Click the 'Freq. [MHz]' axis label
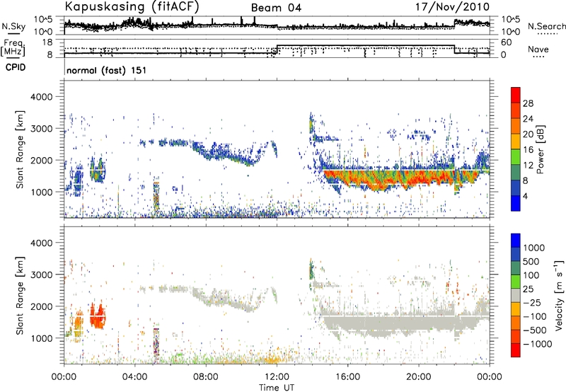 pos(13,47)
